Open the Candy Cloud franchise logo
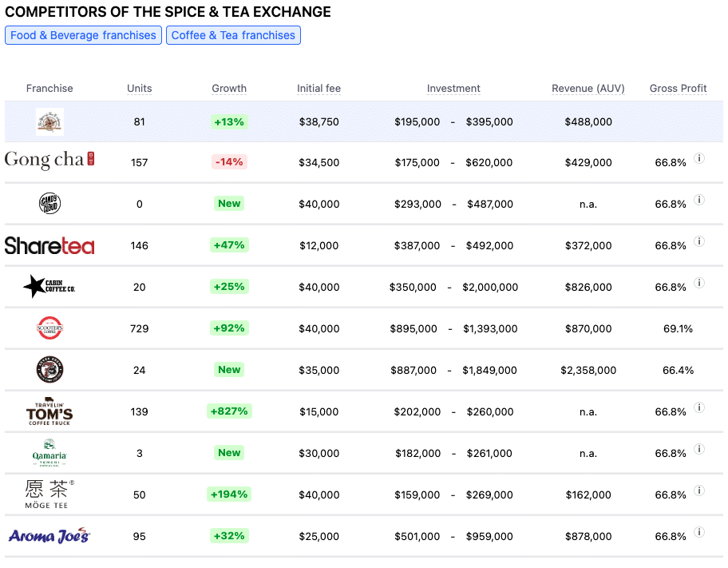 [x=49, y=204]
